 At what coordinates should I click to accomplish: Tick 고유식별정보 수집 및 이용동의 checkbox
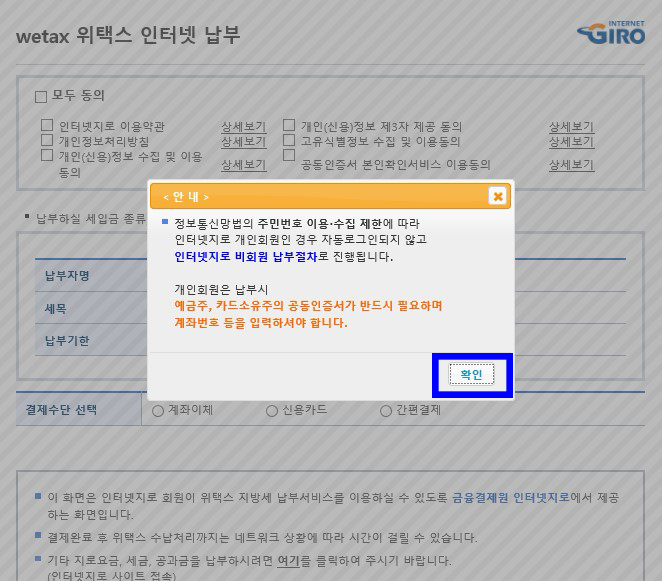(289, 140)
